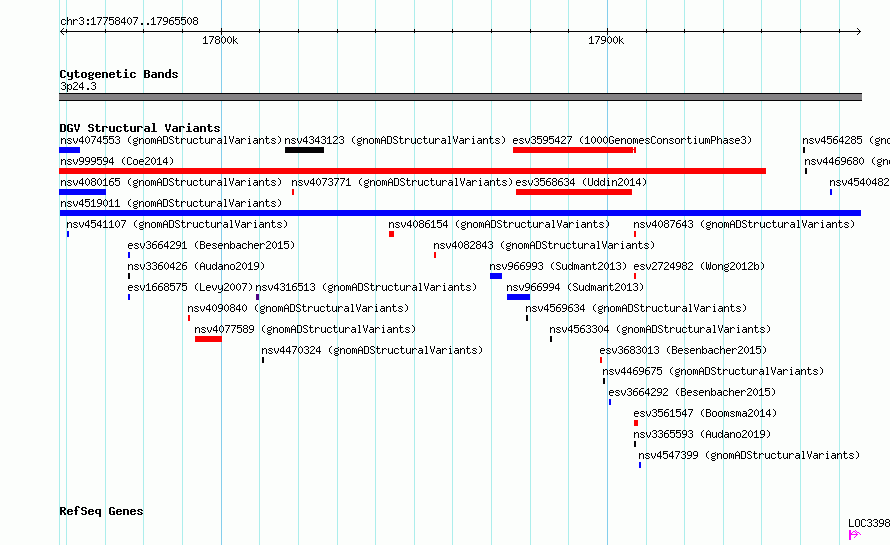Open the nsv3365593 (Audano2019) label

pos(702,434)
